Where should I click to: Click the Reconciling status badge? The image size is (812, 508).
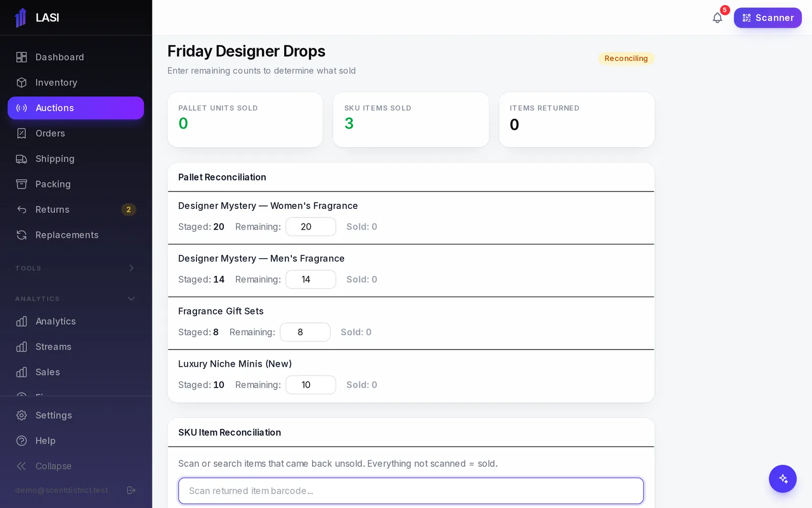626,58
